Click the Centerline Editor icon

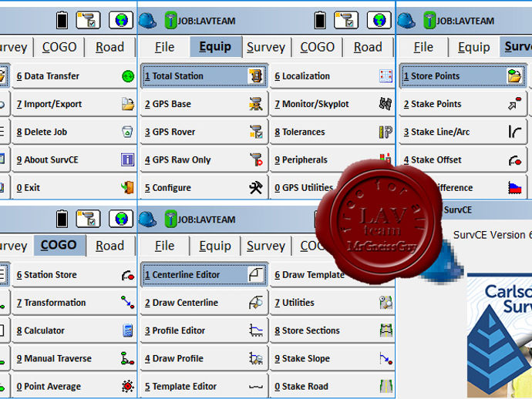pos(256,274)
